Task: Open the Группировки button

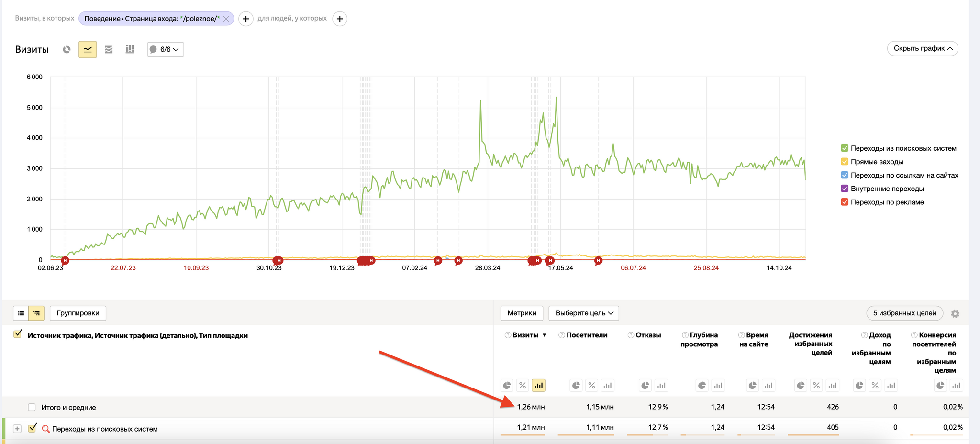Action: pyautogui.click(x=78, y=313)
